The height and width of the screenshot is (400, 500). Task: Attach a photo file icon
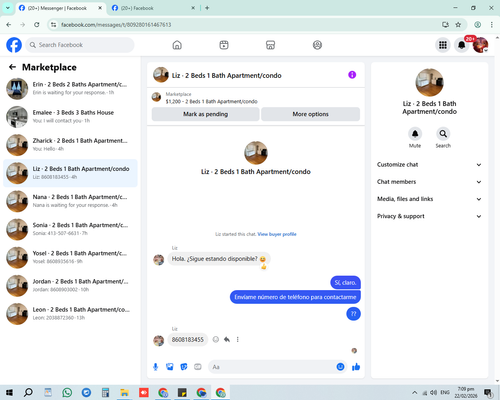click(x=170, y=367)
